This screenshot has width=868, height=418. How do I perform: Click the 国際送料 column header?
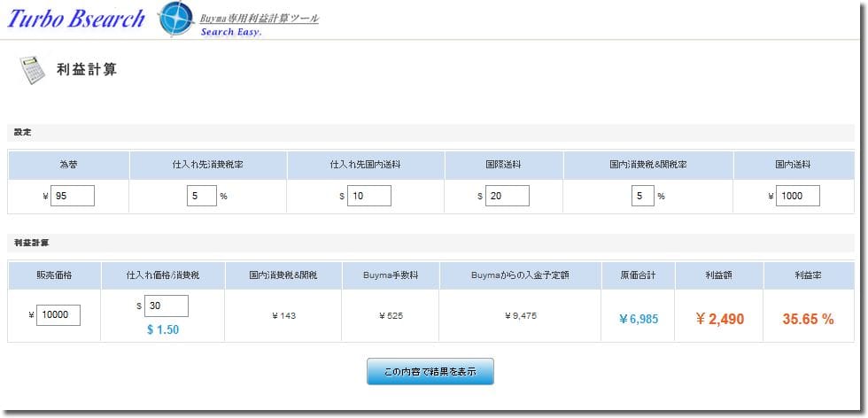click(x=504, y=165)
